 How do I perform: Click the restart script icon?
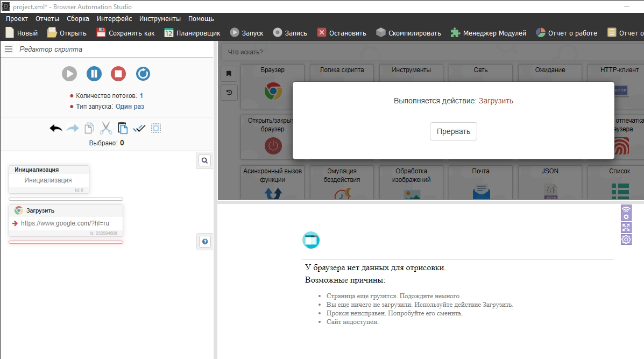[143, 74]
